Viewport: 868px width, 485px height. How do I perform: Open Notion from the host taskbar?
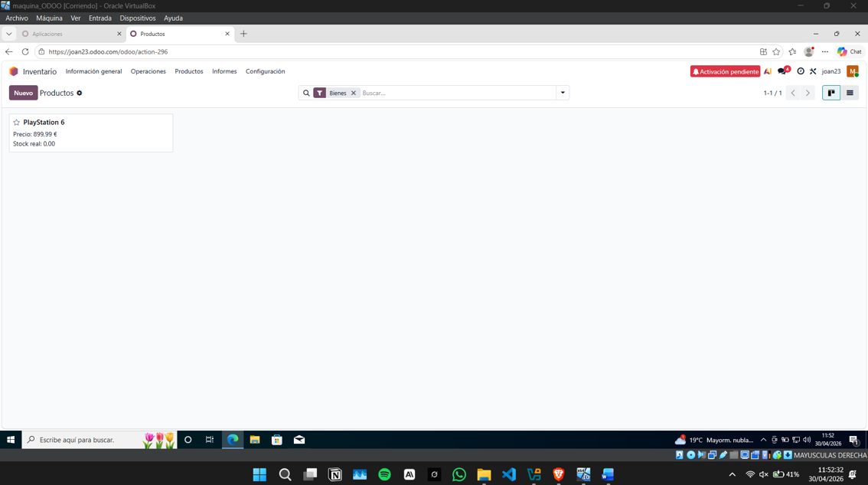(x=335, y=474)
